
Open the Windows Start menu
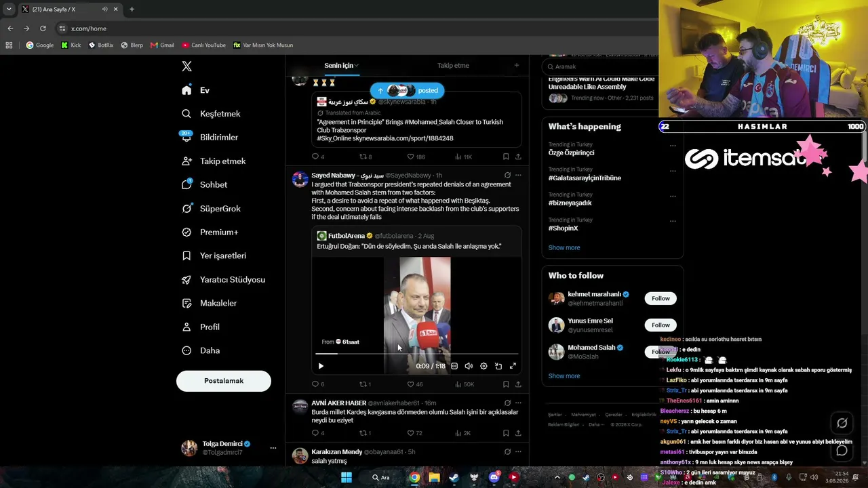tap(347, 477)
